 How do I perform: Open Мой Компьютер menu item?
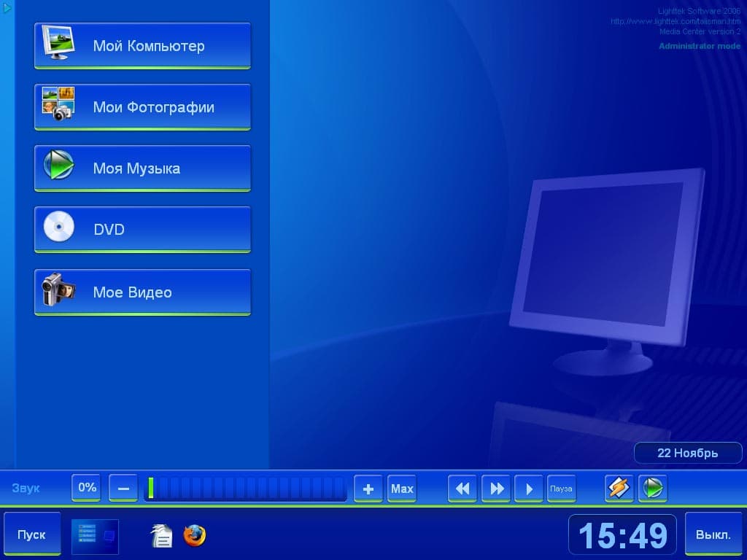142,46
